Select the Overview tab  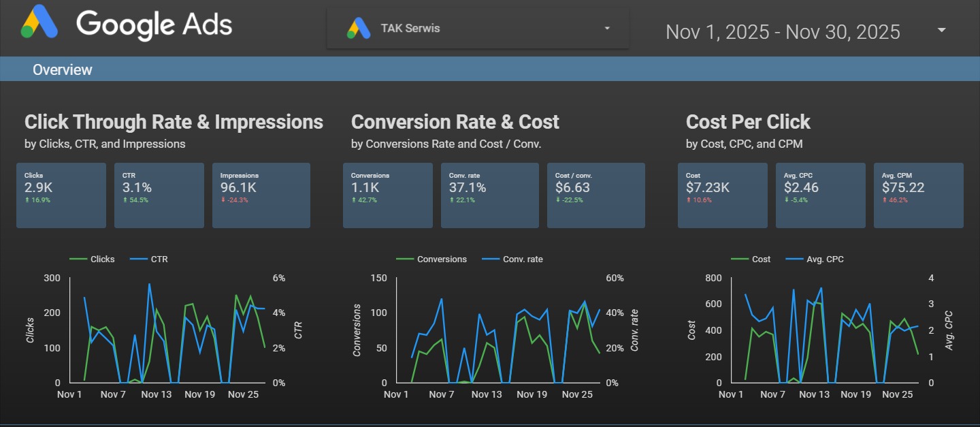[x=63, y=69]
